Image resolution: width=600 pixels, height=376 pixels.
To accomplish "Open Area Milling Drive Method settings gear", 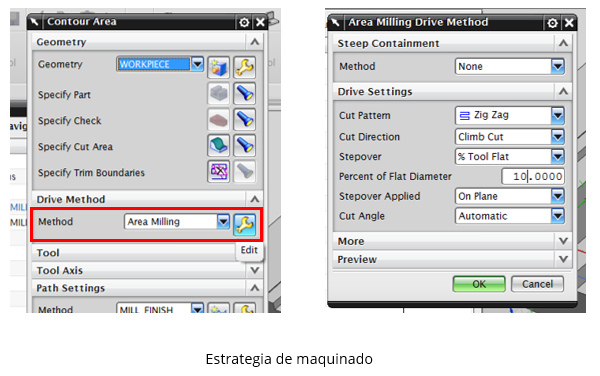I will click(x=552, y=23).
